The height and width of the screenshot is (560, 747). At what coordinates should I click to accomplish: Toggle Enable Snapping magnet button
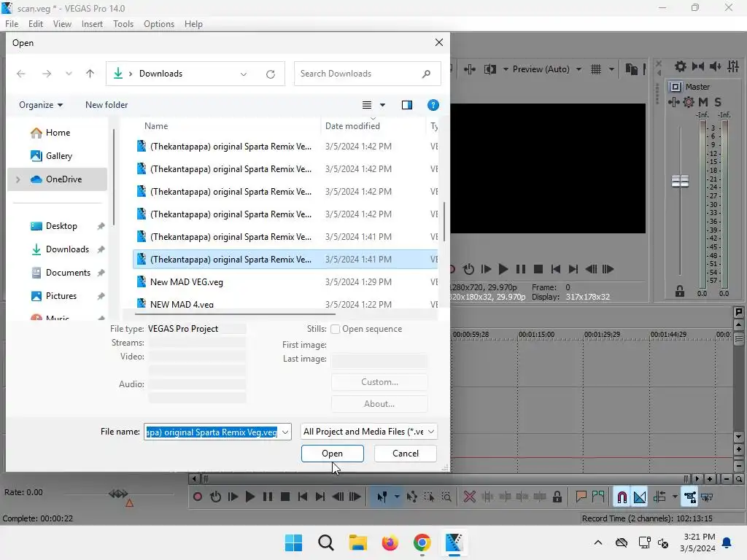pos(622,497)
